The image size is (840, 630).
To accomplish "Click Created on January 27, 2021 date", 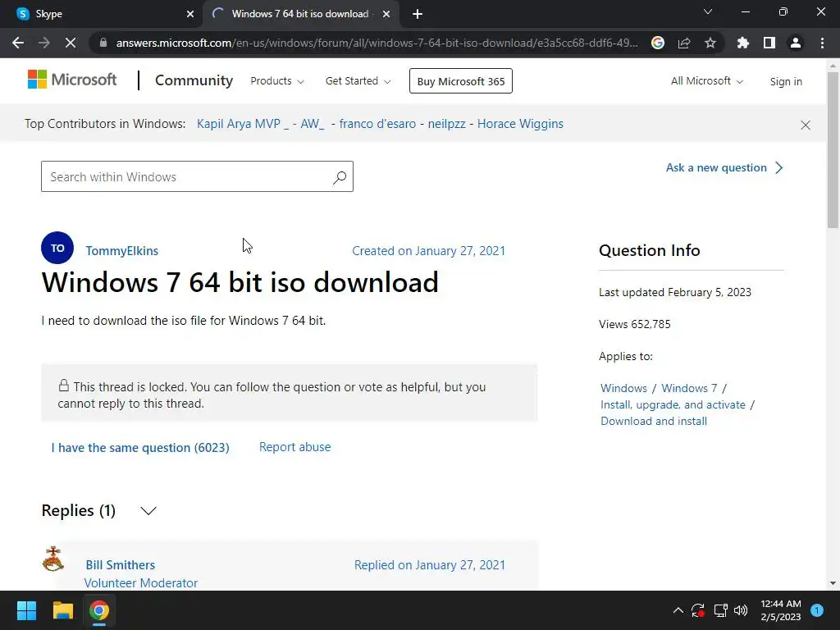I will point(428,251).
